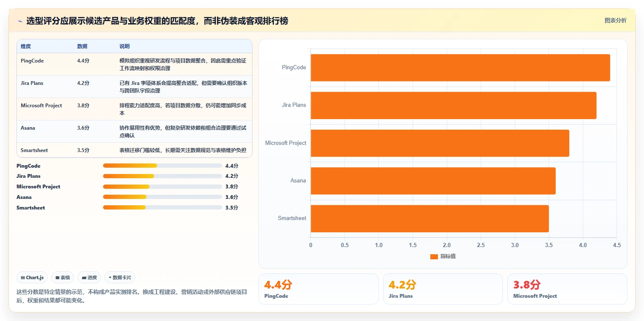Click the Asana bar in the chart
The image size is (644, 321).
pos(433,181)
